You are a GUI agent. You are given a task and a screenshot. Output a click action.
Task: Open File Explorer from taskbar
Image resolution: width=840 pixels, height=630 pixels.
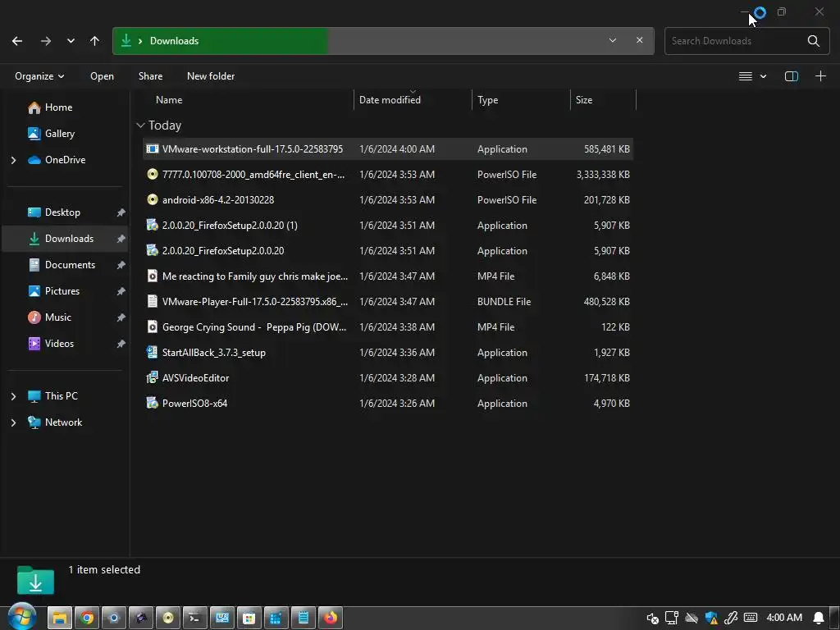[59, 618]
